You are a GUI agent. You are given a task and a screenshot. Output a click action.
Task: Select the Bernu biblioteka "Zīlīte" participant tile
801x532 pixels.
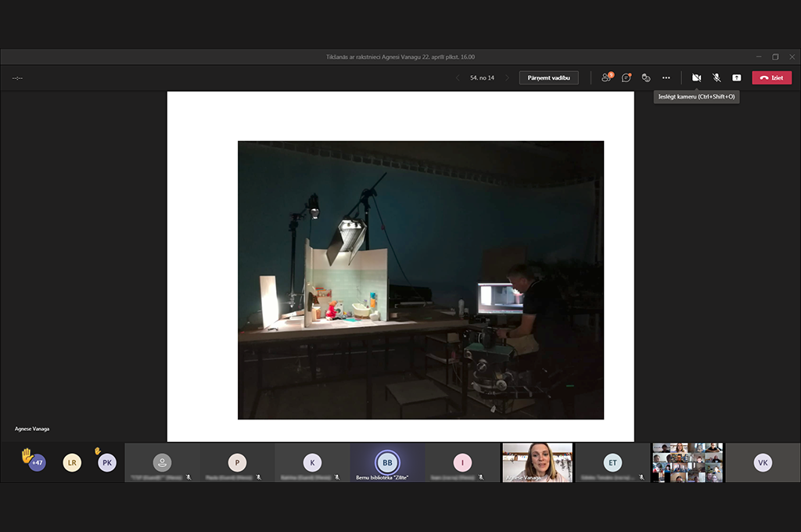tap(387, 462)
